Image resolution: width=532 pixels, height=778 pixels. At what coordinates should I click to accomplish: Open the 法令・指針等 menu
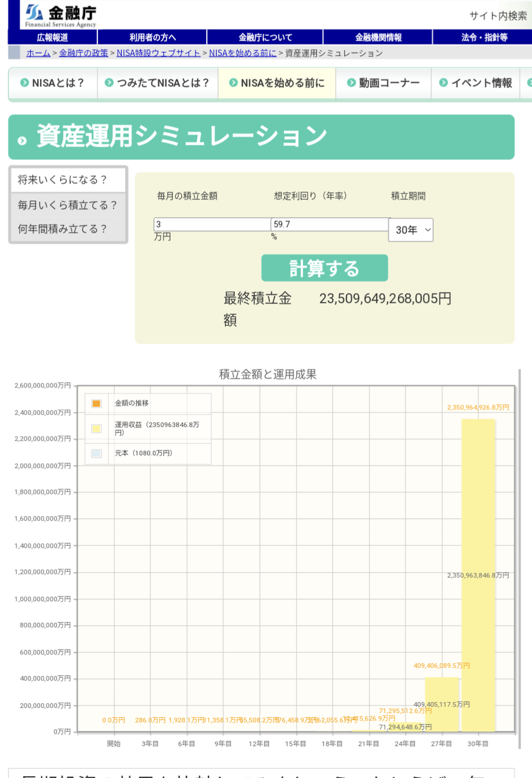(x=483, y=37)
